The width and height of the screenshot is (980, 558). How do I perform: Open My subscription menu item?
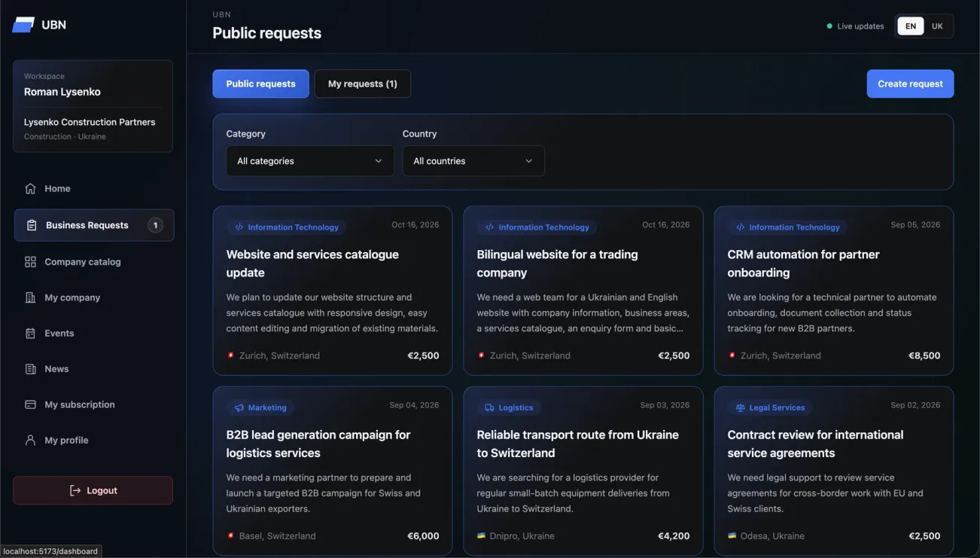coord(94,404)
